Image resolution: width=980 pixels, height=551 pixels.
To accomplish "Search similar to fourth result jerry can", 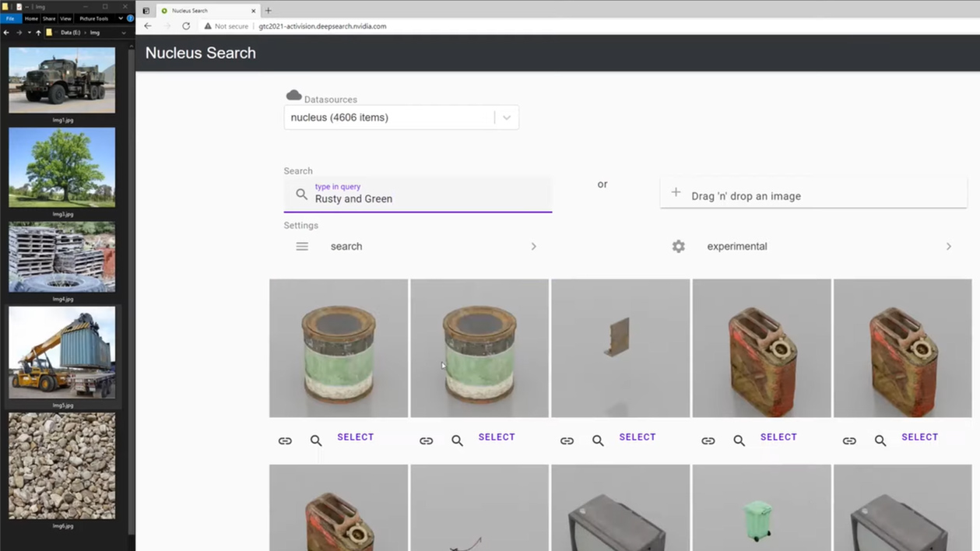I will pyautogui.click(x=739, y=440).
